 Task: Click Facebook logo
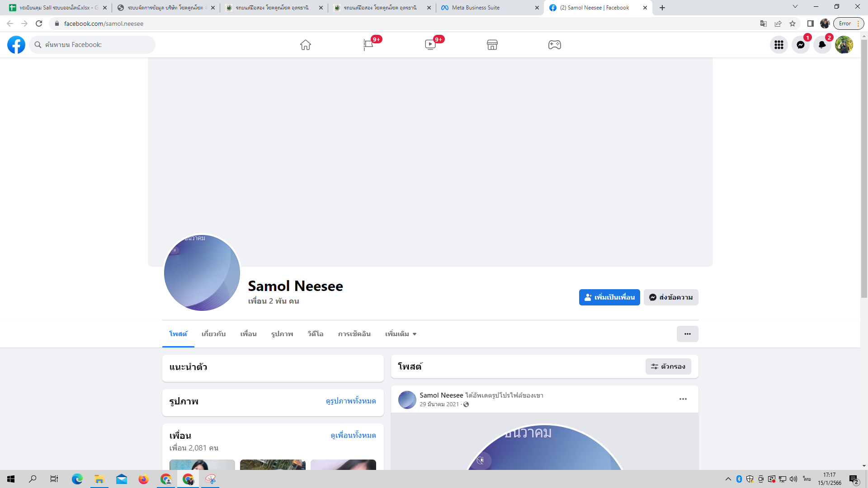pos(16,45)
